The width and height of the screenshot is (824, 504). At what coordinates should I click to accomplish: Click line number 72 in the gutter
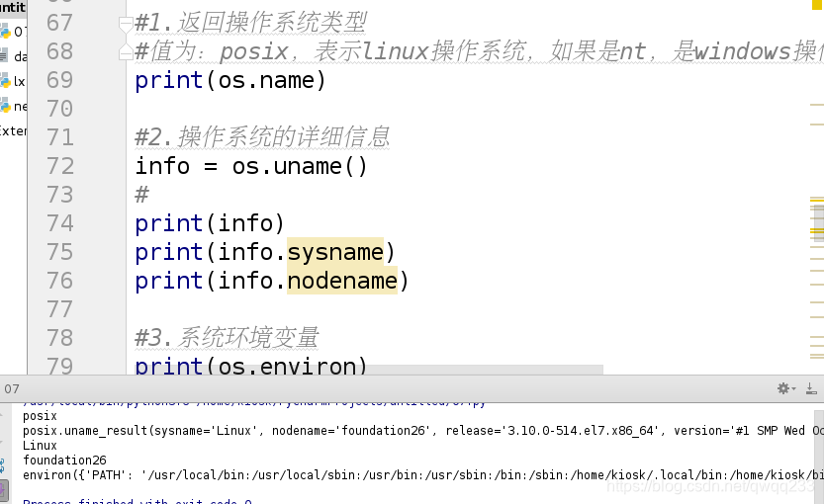59,166
